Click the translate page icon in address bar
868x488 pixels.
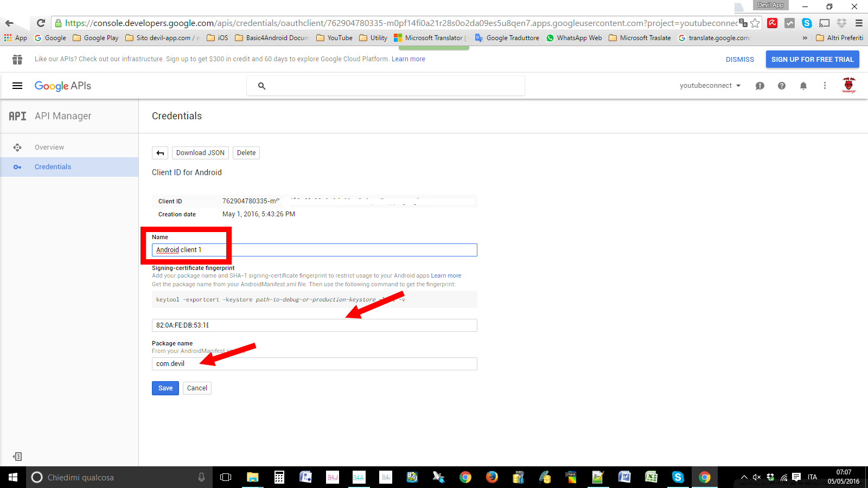[x=743, y=23]
